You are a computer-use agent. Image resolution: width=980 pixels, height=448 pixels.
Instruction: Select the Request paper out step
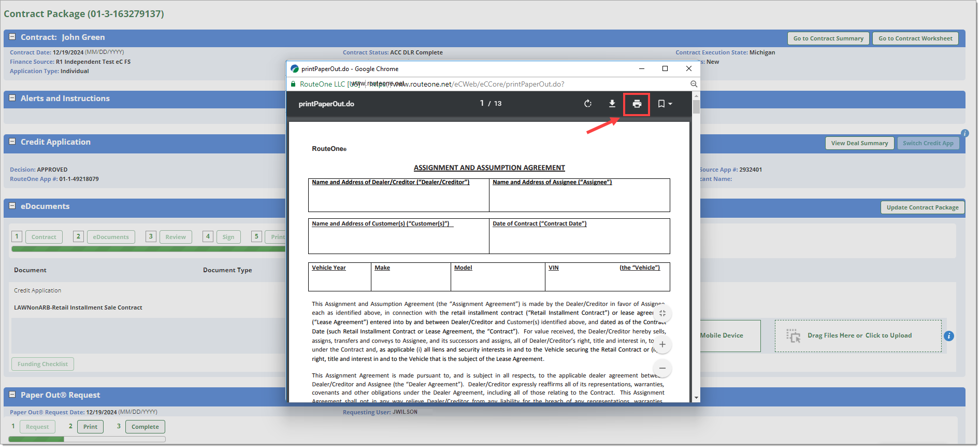tap(37, 427)
